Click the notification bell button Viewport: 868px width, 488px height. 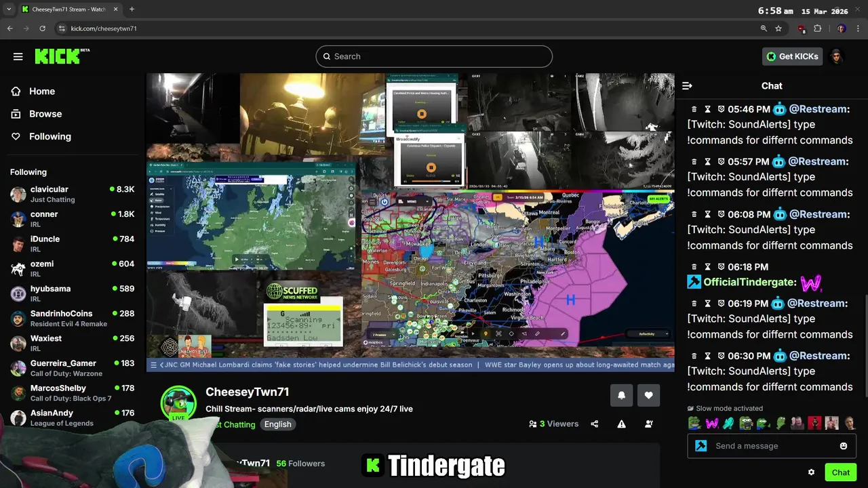pyautogui.click(x=621, y=395)
